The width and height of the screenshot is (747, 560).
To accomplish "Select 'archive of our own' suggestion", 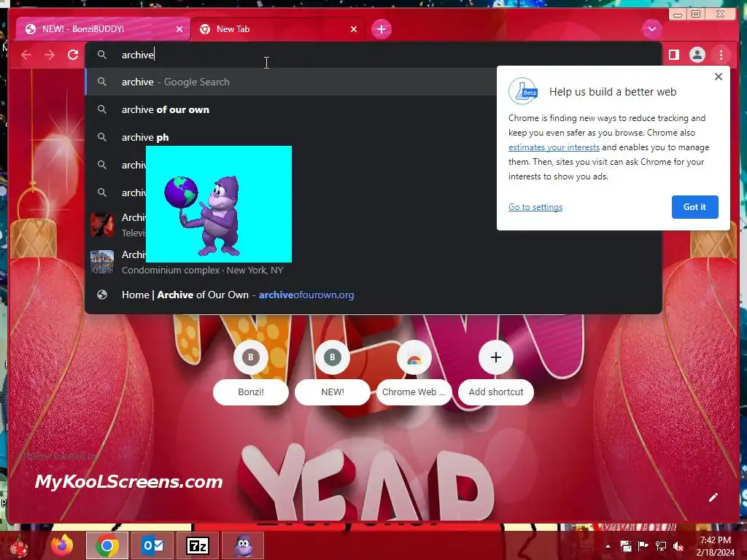I will click(291, 109).
